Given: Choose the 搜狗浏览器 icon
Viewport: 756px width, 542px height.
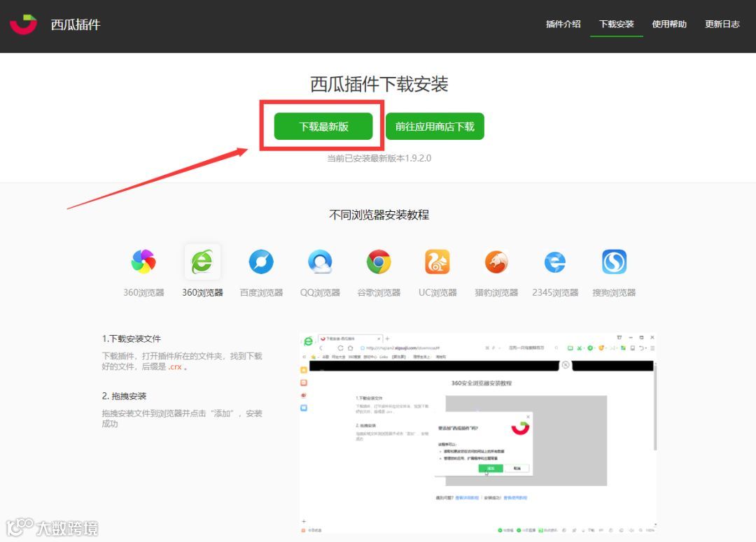Looking at the screenshot, I should click(x=615, y=262).
